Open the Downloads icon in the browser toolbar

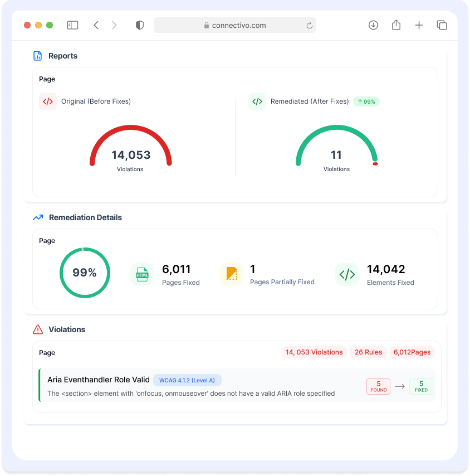tap(373, 25)
